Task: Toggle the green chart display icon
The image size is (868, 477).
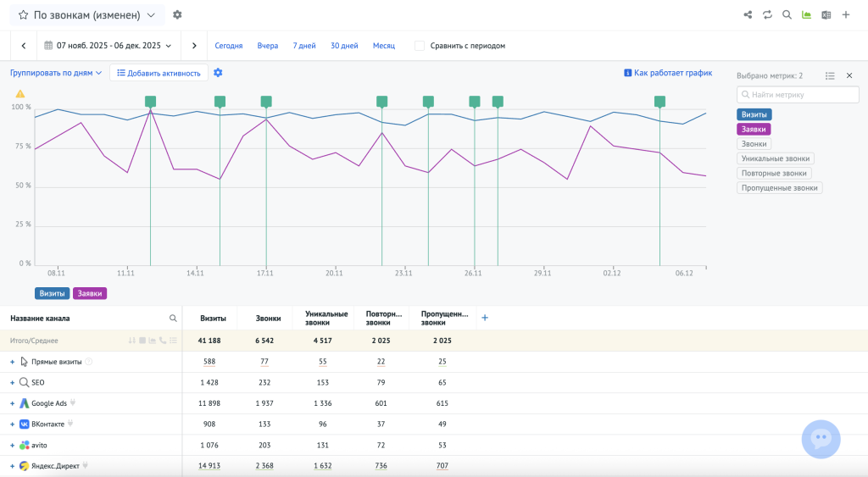Action: [806, 15]
